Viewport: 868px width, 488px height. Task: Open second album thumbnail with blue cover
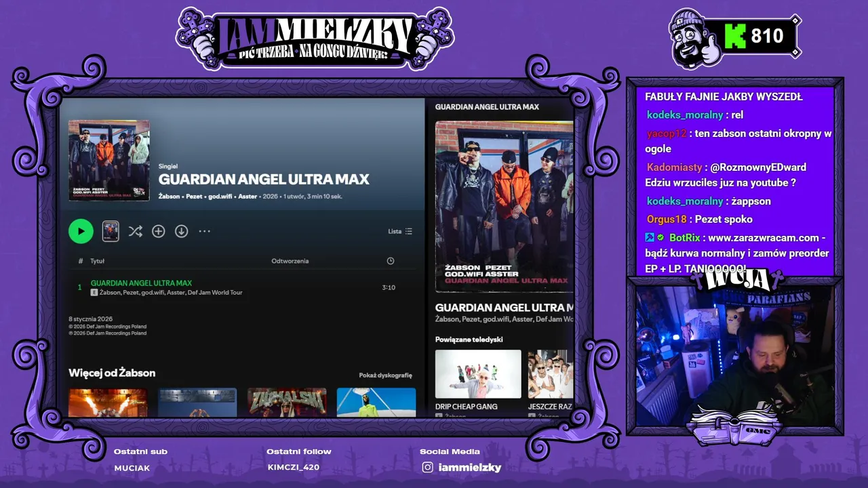click(197, 402)
